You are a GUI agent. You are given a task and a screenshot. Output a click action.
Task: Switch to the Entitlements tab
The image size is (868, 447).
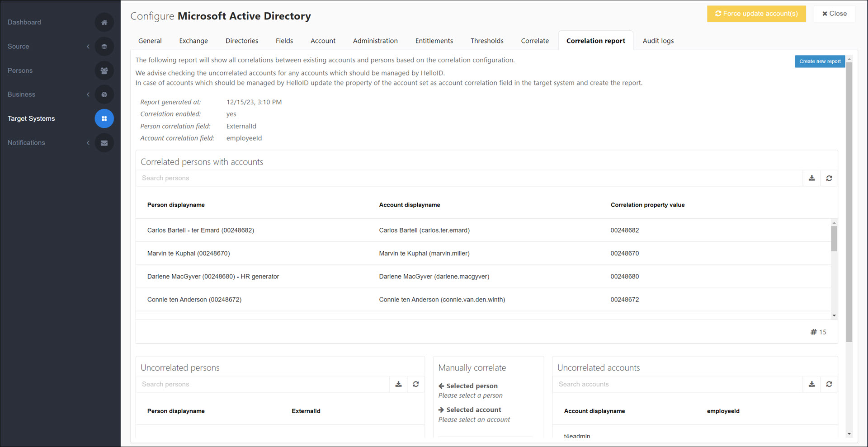pos(434,41)
